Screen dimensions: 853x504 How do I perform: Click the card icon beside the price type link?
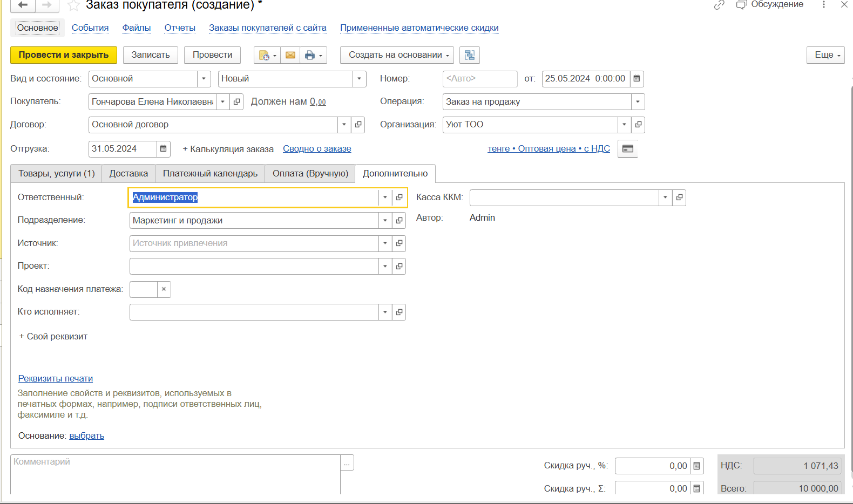coord(627,149)
